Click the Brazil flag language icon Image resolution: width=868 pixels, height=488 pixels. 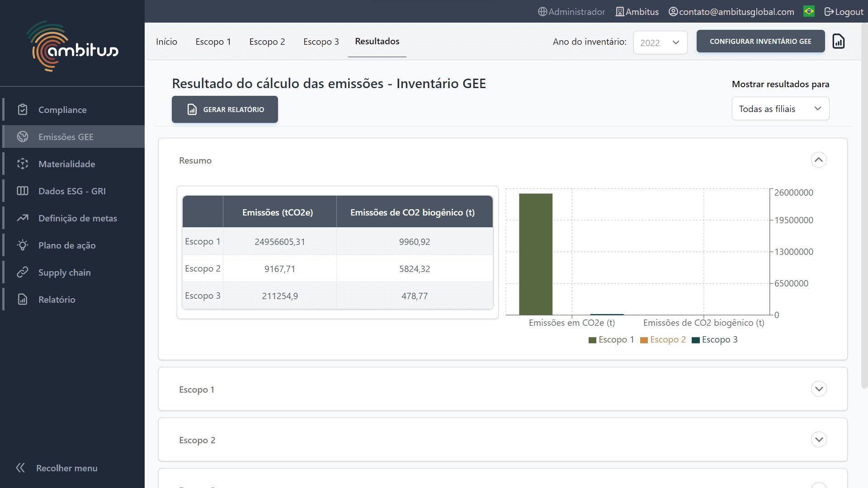(809, 11)
